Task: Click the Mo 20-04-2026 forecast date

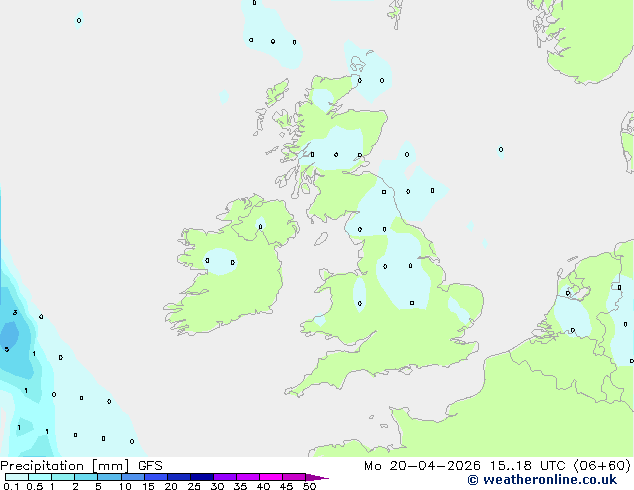Action: [x=422, y=466]
